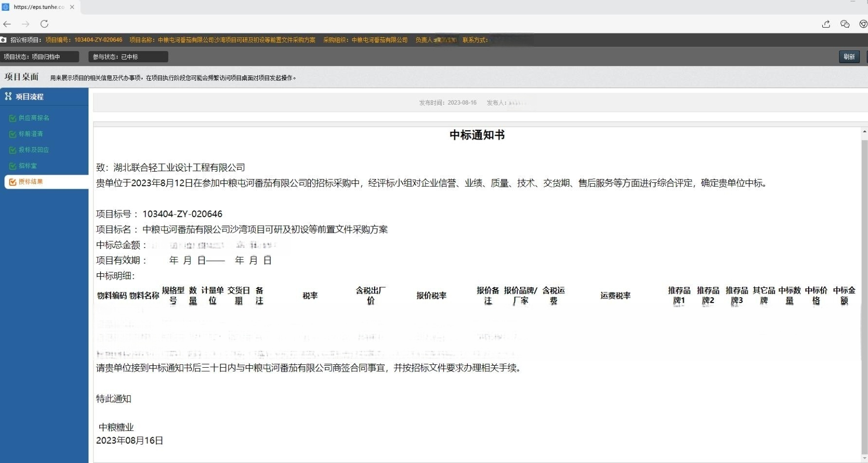This screenshot has height=463, width=868.
Task: Click the check icon beside 供应商报名
Action: point(13,118)
